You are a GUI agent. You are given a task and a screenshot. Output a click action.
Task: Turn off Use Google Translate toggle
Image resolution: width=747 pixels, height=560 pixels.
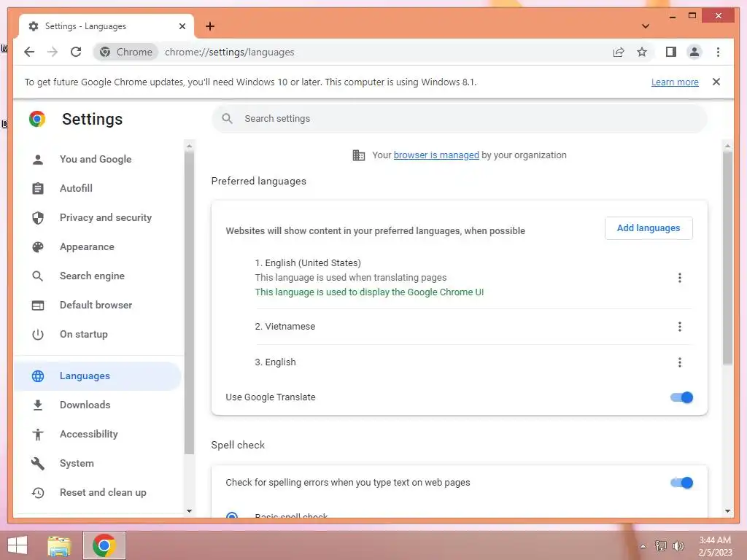(x=681, y=397)
